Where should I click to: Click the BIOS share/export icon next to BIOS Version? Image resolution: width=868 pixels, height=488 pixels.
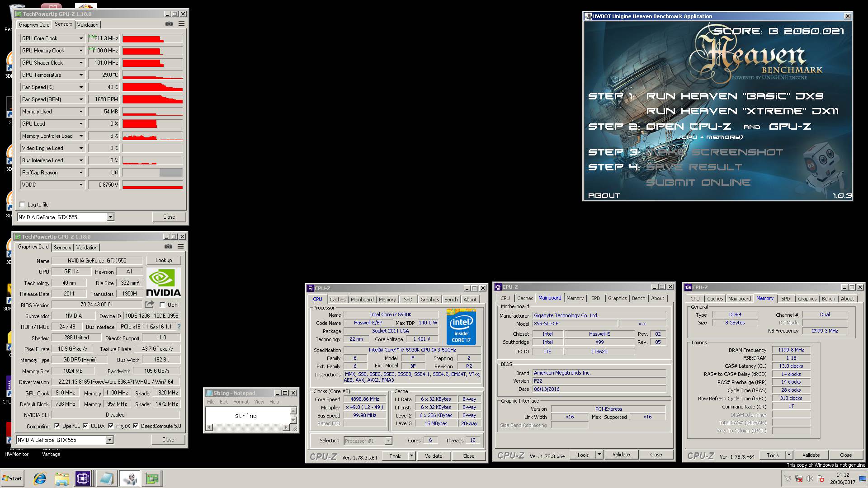[x=149, y=305]
